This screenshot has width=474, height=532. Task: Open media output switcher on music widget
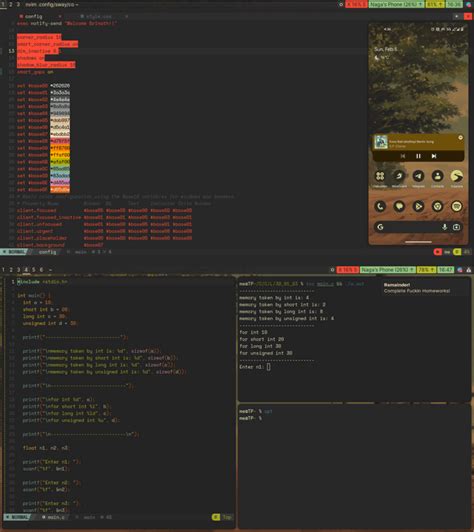click(460, 137)
